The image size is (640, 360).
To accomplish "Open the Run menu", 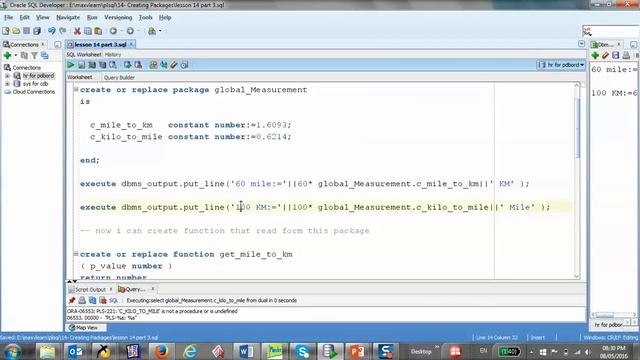I will [92, 18].
